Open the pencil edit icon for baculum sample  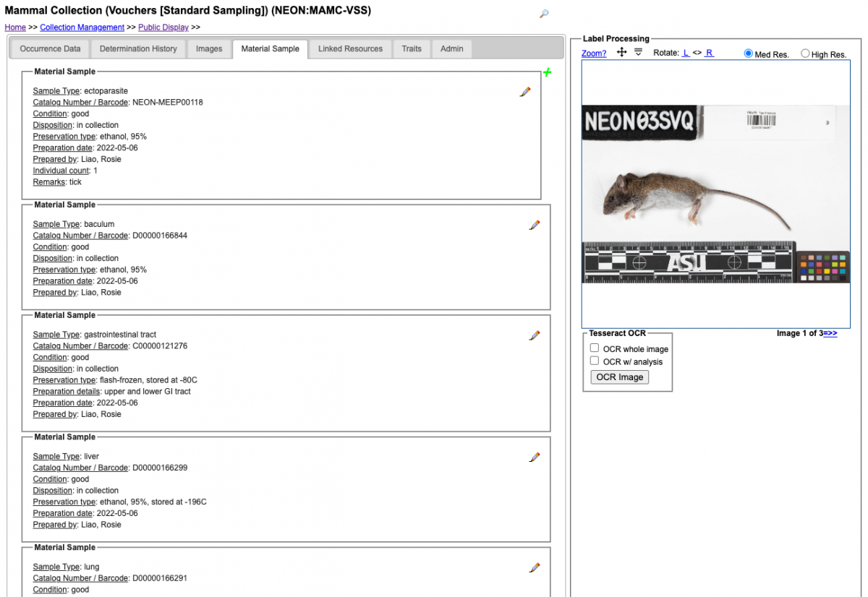click(534, 225)
